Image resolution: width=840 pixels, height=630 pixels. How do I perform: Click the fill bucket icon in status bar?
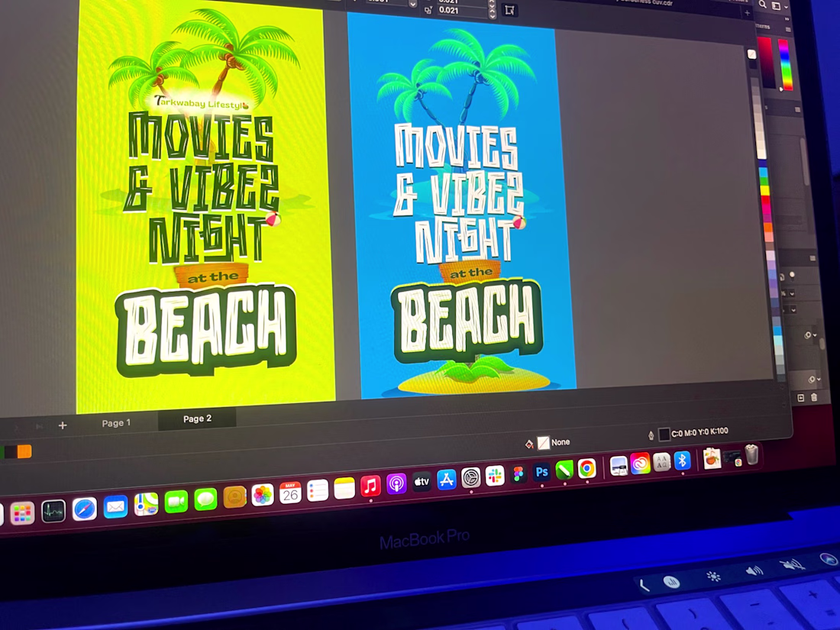(529, 444)
